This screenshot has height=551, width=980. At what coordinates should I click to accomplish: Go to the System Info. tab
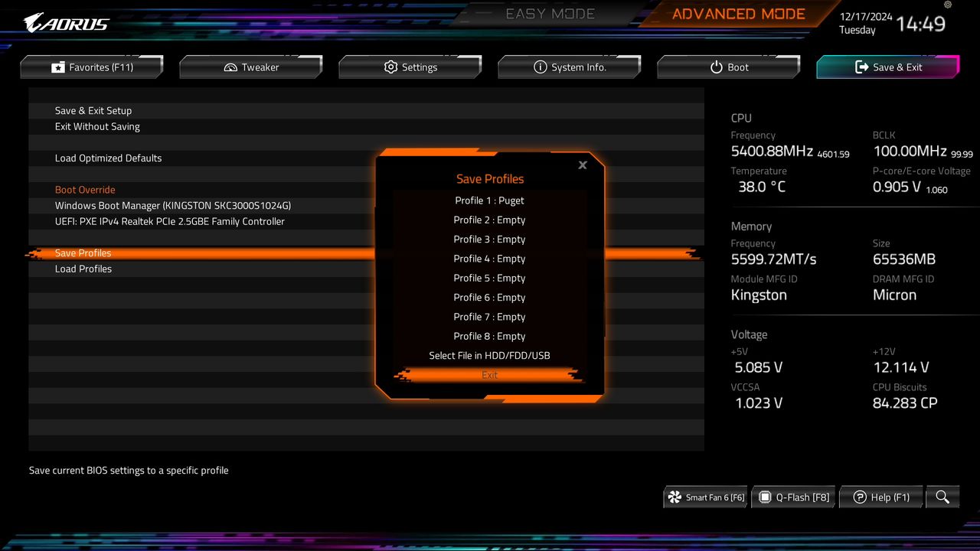tap(570, 67)
